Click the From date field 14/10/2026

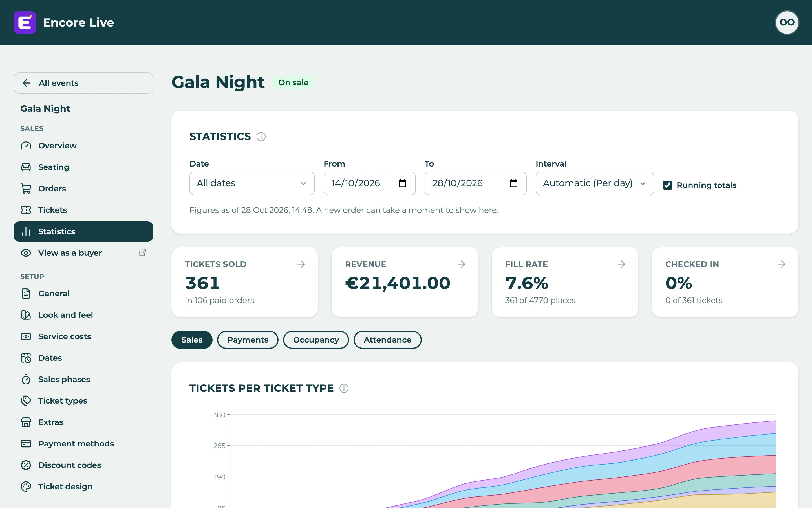pos(369,183)
